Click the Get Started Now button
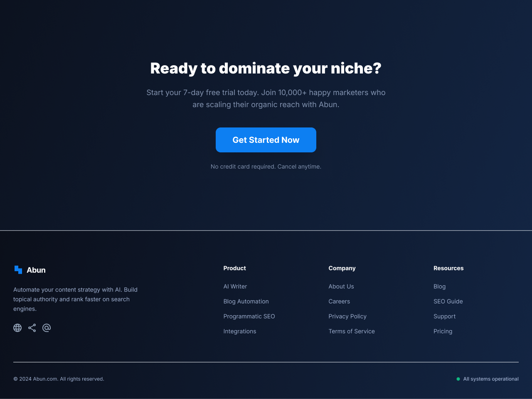This screenshot has height=399, width=532. 266,140
